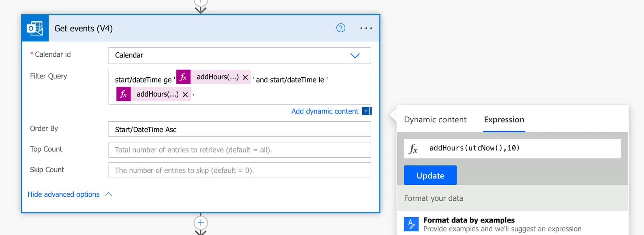644x235 pixels.
Task: Click the Update button
Action: [430, 175]
